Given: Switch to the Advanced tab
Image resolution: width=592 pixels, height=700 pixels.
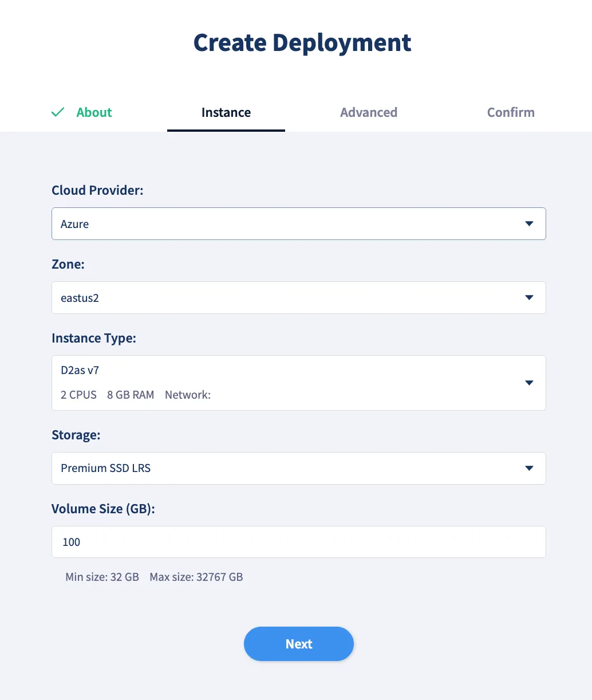Looking at the screenshot, I should 369,112.
